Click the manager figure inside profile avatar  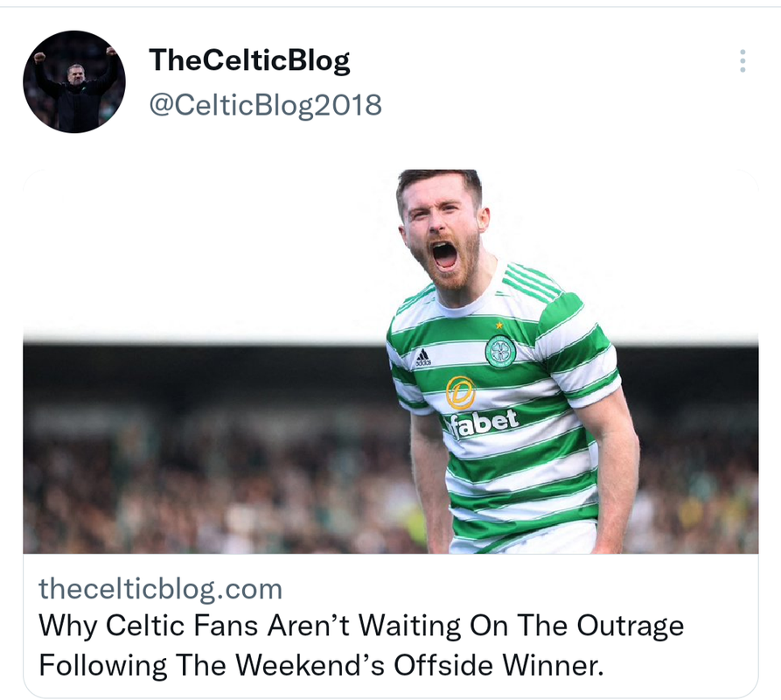[74, 92]
